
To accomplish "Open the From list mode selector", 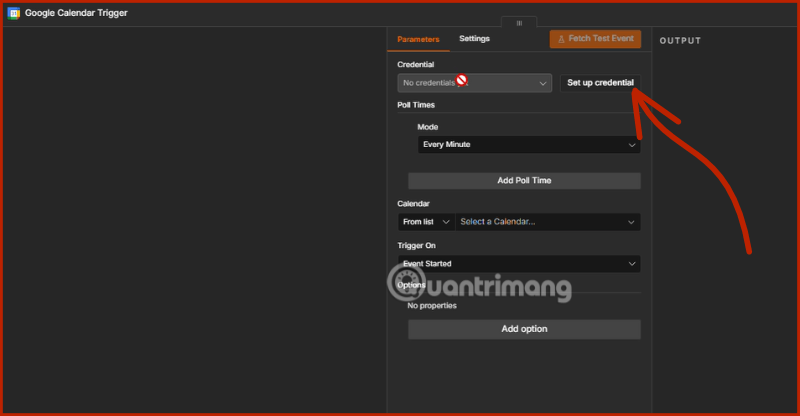I will pos(426,222).
